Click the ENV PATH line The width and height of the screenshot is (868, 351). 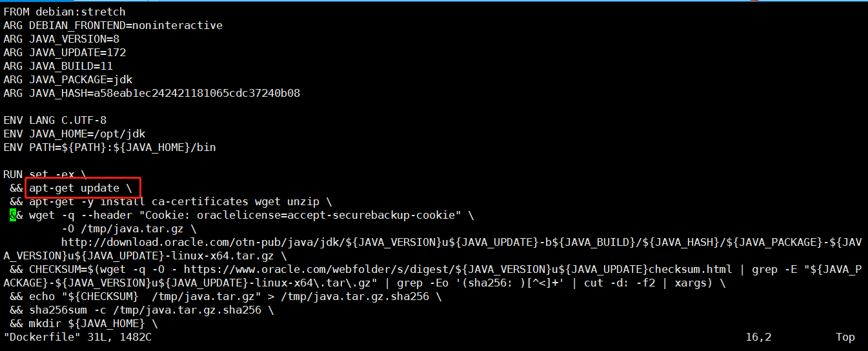[x=110, y=147]
